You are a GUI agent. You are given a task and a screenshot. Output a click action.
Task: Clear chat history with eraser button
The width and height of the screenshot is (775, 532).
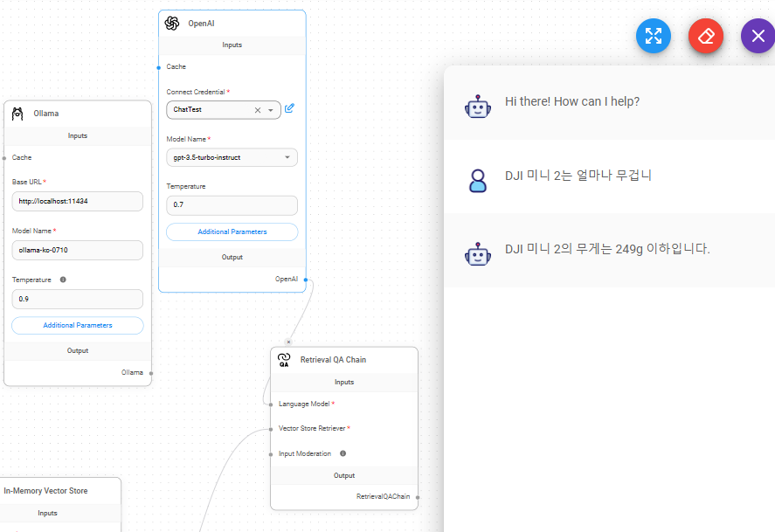[x=706, y=36]
